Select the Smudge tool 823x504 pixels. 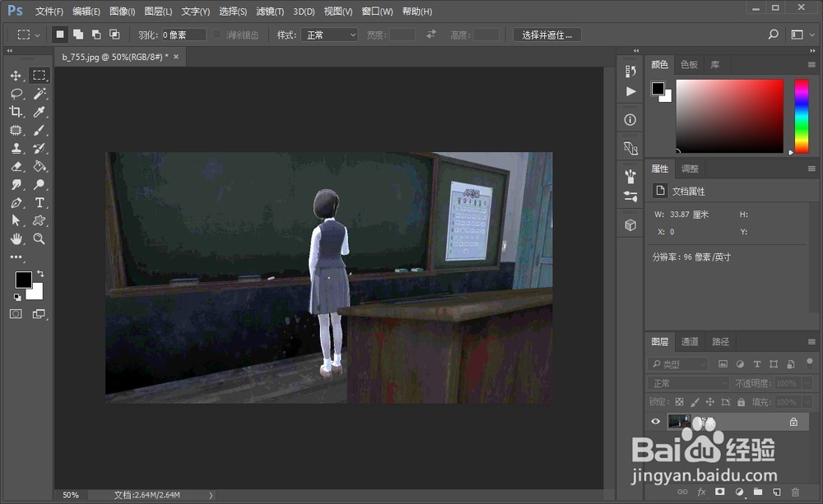tap(16, 185)
